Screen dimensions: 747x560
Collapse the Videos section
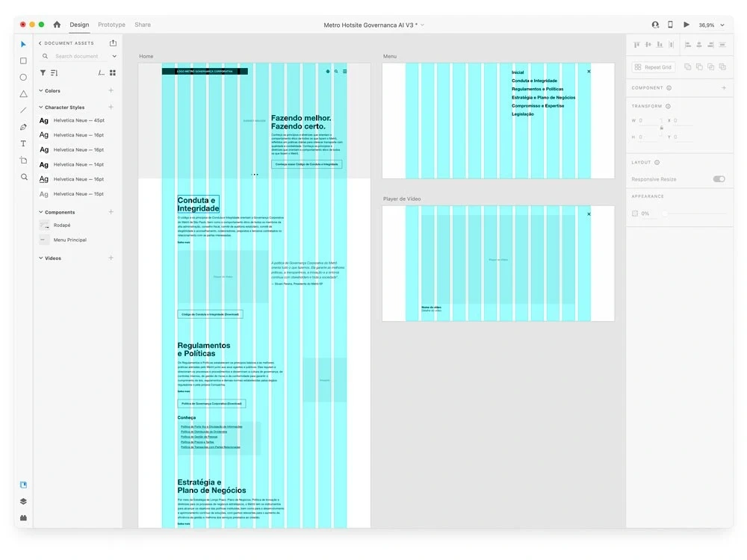pos(41,258)
